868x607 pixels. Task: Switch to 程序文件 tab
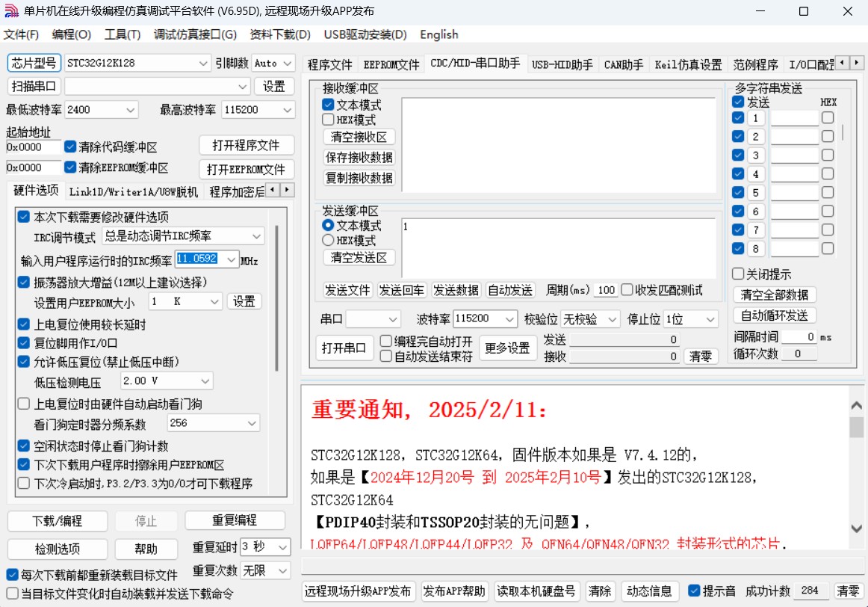point(330,65)
